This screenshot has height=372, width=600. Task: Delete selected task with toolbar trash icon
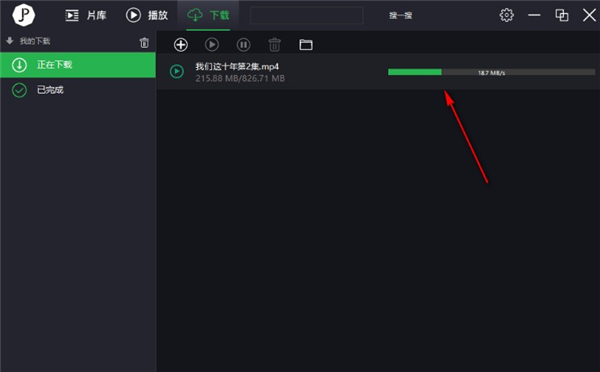[x=274, y=45]
